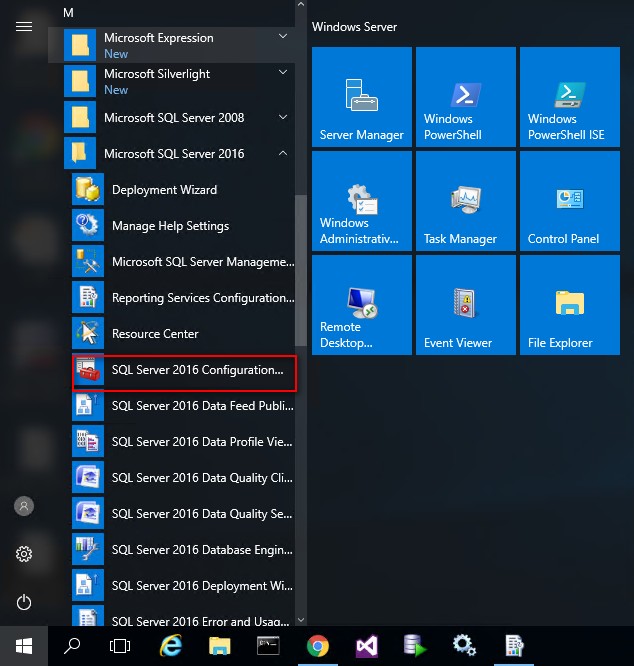Click the Data Feed Publishing icon
634x666 pixels.
pos(88,405)
